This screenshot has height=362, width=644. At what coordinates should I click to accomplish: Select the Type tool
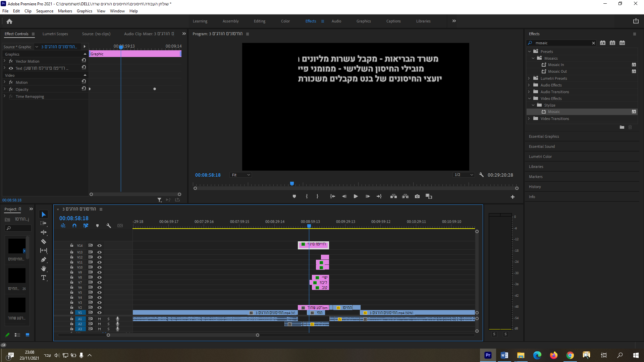pos(44,278)
